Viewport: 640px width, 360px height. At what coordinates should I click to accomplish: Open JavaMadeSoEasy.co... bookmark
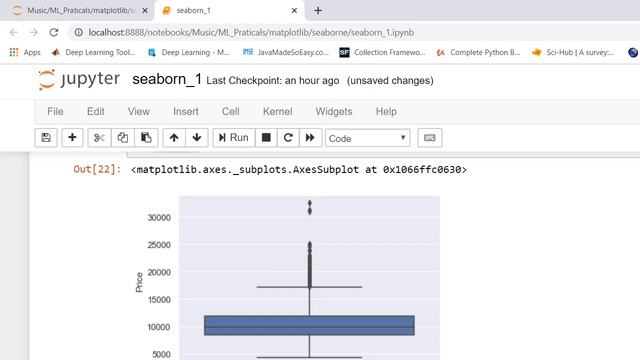(x=285, y=52)
